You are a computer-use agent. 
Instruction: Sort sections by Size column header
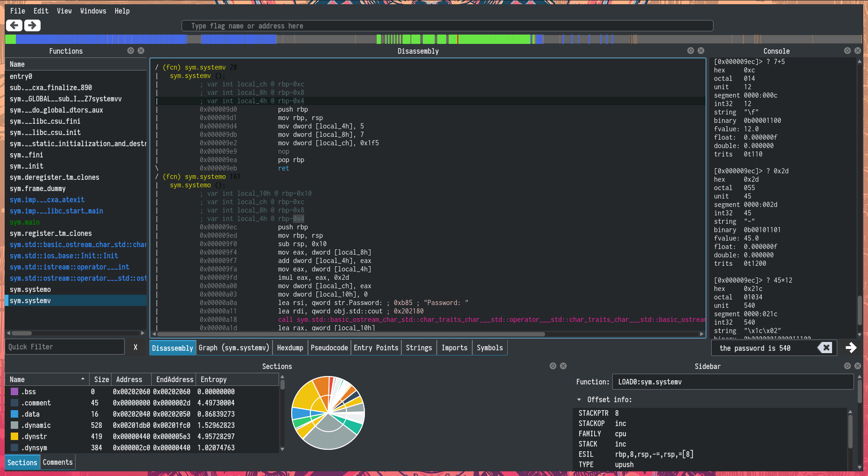101,379
